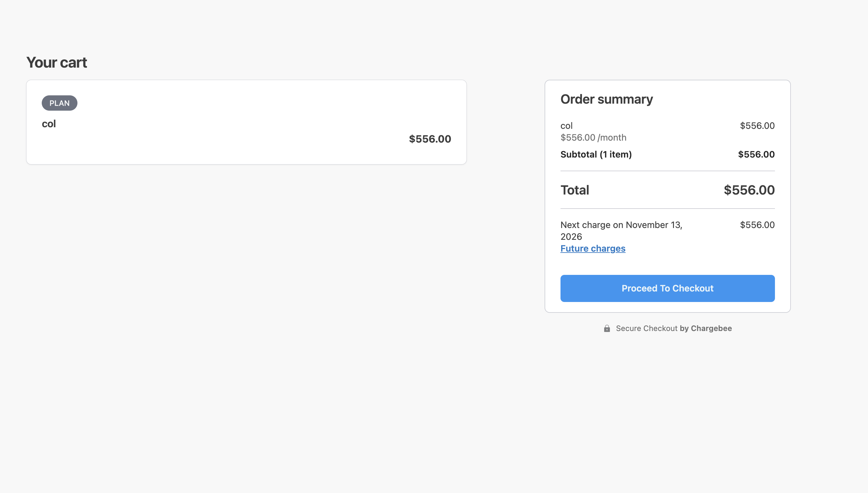Click the large Total amount $556.00
This screenshot has width=868, height=493.
(749, 190)
